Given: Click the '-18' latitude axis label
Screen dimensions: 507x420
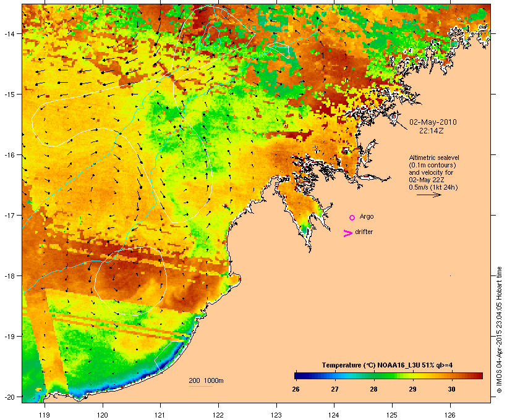Looking at the screenshot, I should (9, 275).
